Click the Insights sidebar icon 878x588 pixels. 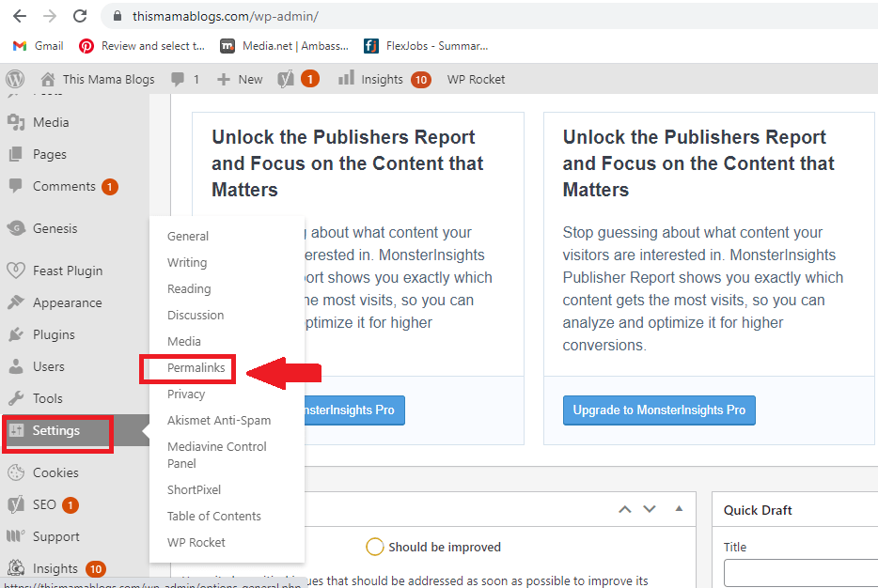(16, 568)
